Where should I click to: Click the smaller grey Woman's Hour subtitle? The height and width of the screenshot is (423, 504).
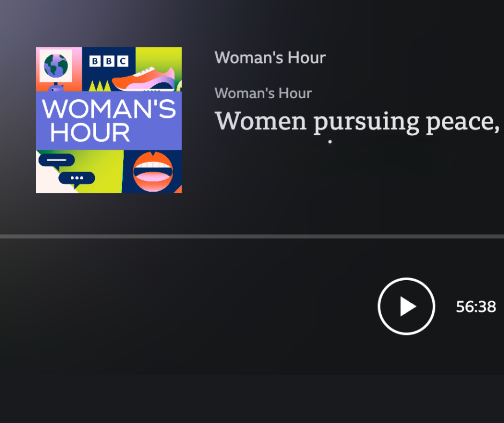[x=263, y=93]
